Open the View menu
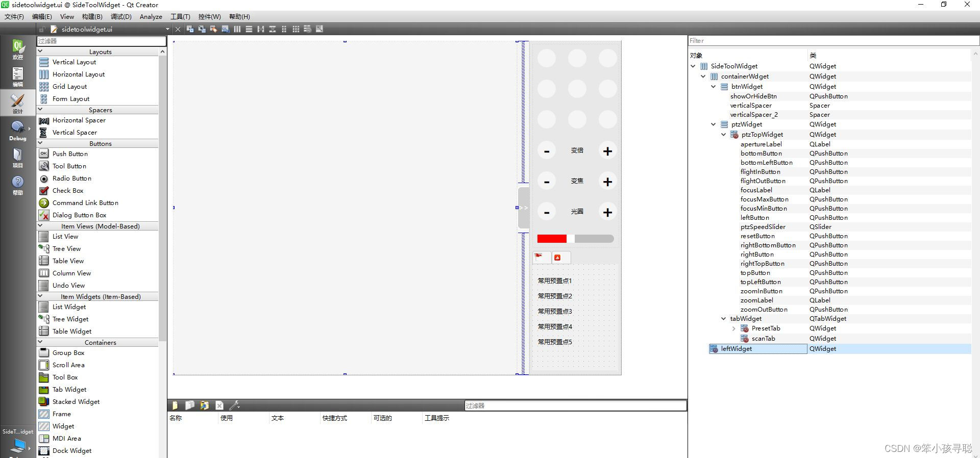This screenshot has width=980, height=458. click(67, 17)
